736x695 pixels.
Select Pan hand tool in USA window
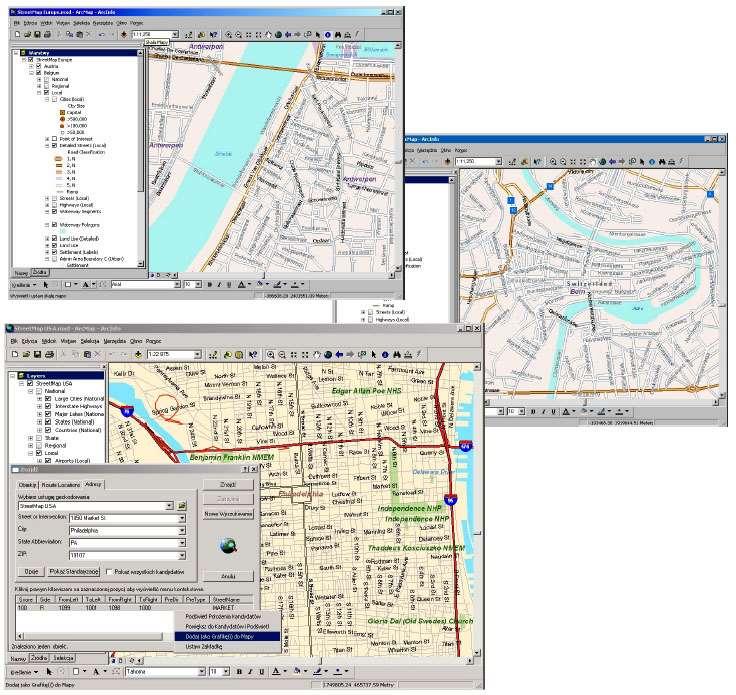tap(316, 355)
